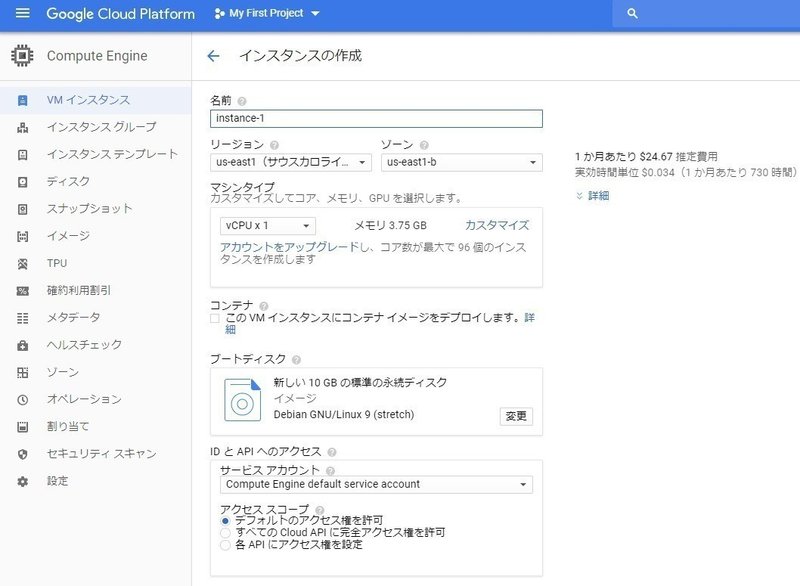Click the $24.67 推定費用 text
This screenshot has width=800, height=586.
679,157
